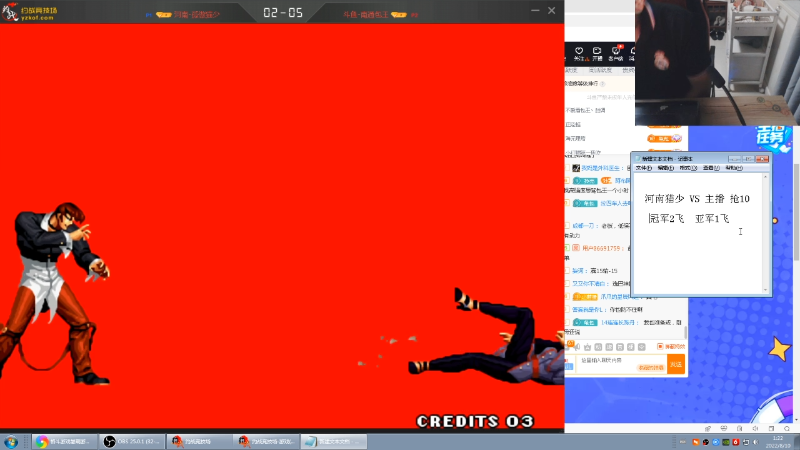Click the help question mark beside ranking title
The width and height of the screenshot is (800, 450).
[x=603, y=84]
